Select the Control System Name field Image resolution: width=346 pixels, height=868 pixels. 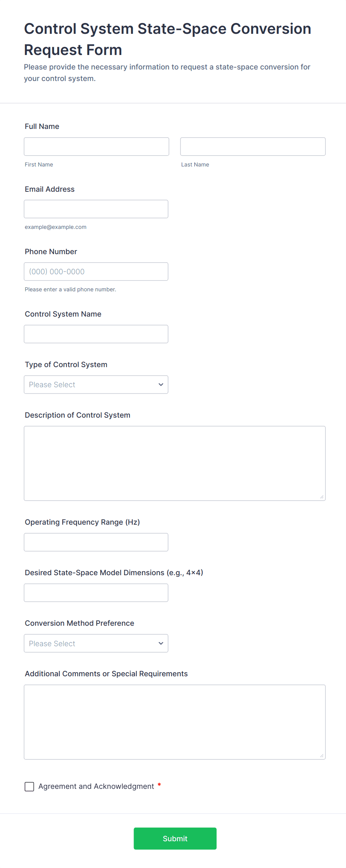point(96,334)
